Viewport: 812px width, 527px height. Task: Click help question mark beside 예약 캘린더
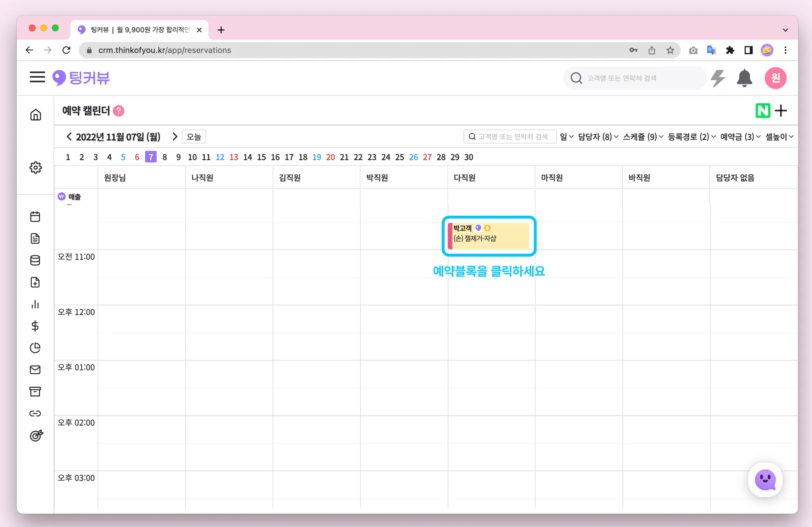[119, 111]
